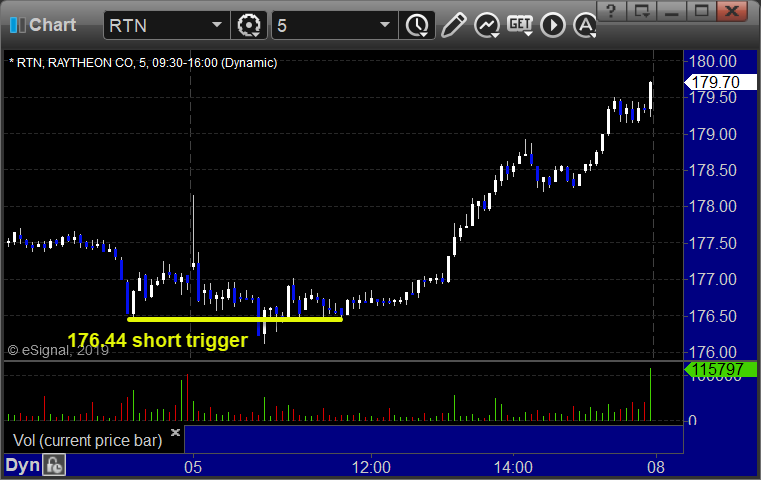Image resolution: width=761 pixels, height=480 pixels.
Task: Minimize the chart window
Action: pyautogui.click(x=672, y=11)
